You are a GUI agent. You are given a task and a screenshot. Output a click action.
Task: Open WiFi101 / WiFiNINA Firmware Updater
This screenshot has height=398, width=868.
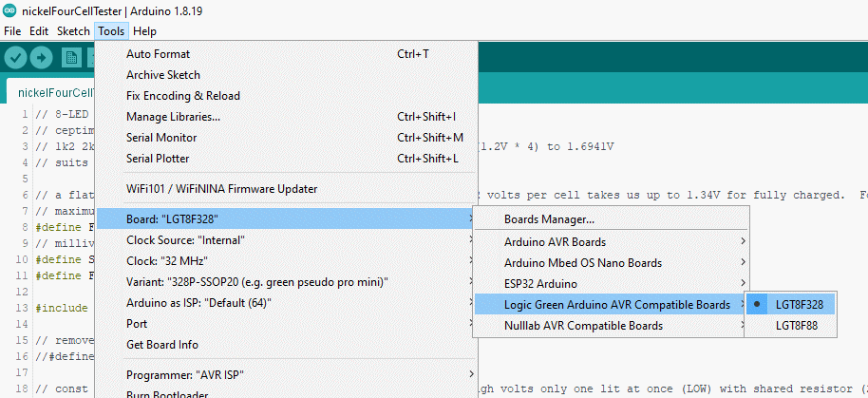coord(287,189)
